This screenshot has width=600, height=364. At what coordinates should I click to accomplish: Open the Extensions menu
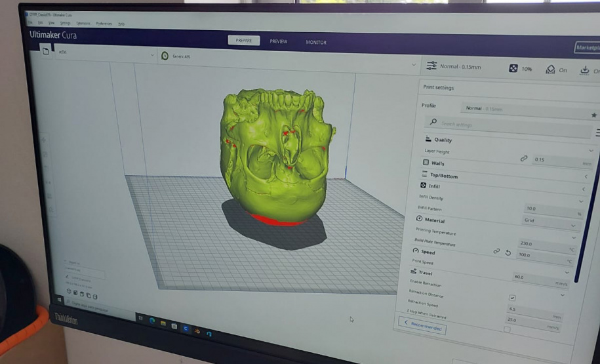[x=83, y=24]
